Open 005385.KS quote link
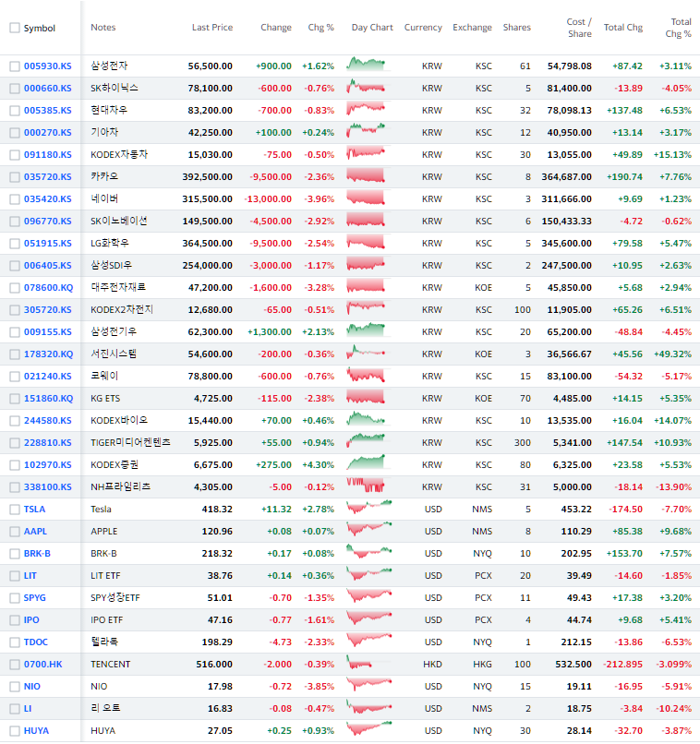Viewport: 700px width, 744px height. click(48, 110)
